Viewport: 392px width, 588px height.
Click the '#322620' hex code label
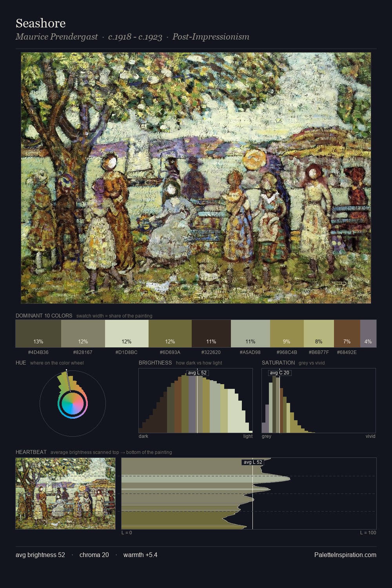click(x=211, y=352)
